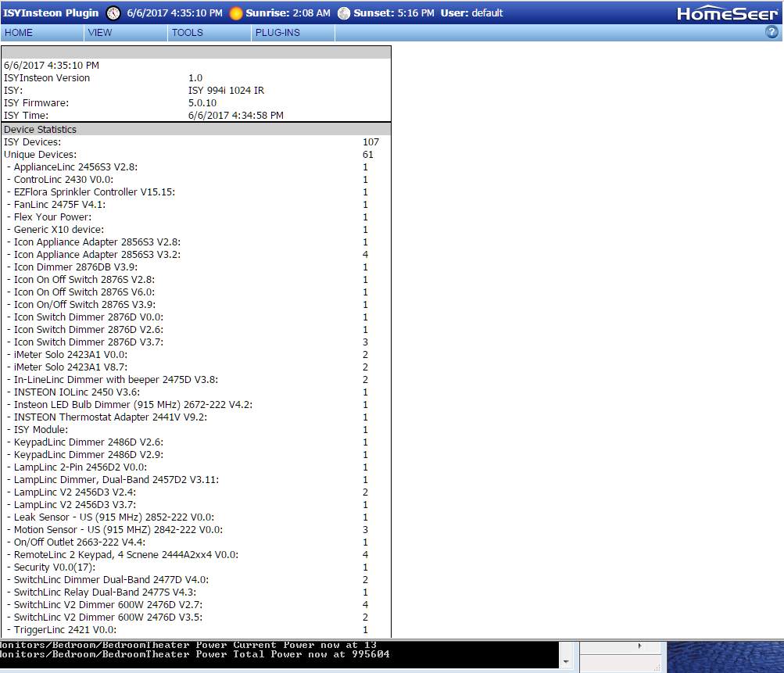Click the Icon Dimmer 2876DB V3.9 row

[196, 267]
